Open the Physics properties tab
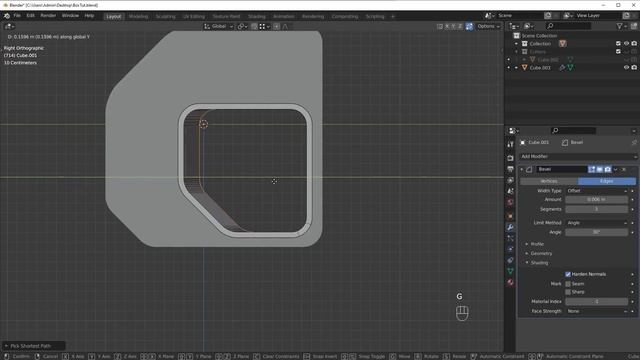Screen dimensions: 640x360 [x=510, y=249]
